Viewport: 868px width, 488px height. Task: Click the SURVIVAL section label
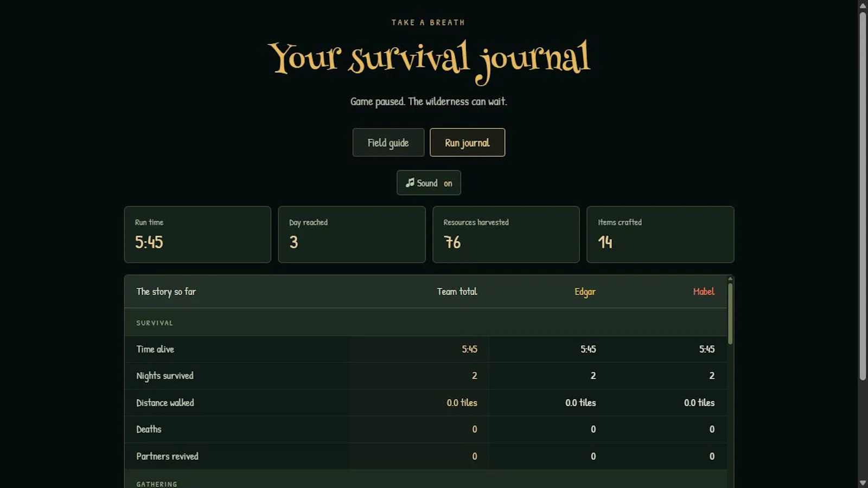point(155,323)
